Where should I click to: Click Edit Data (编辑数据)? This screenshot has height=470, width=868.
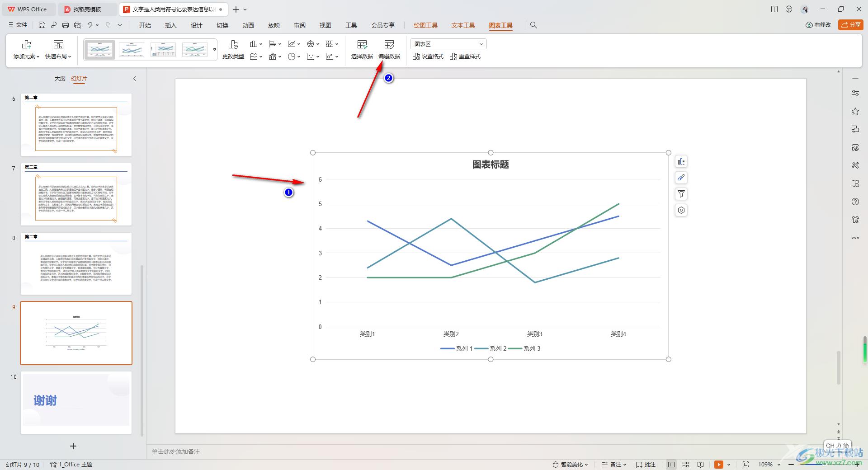point(389,50)
